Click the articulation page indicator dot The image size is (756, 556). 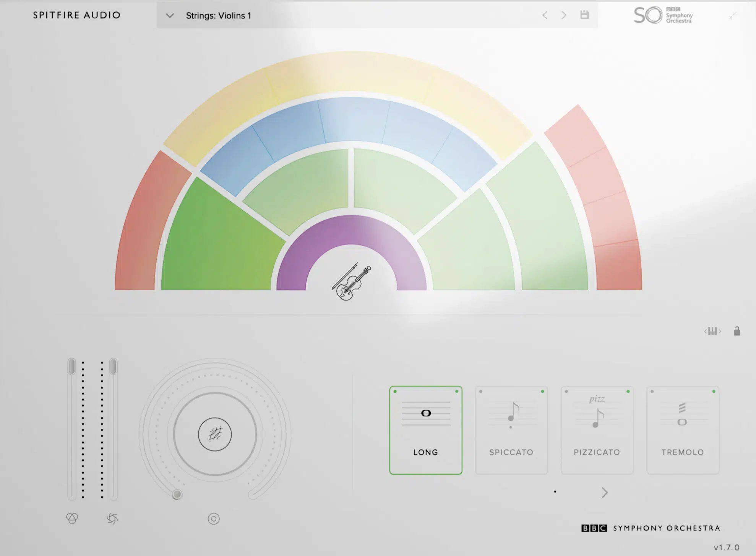(555, 492)
